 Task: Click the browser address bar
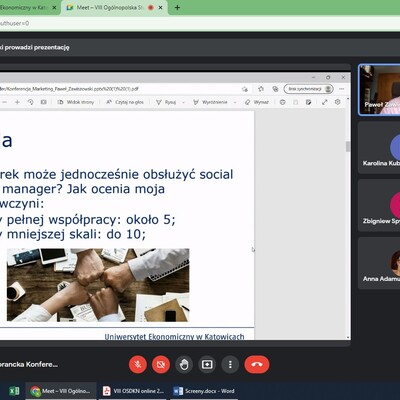pyautogui.click(x=200, y=23)
